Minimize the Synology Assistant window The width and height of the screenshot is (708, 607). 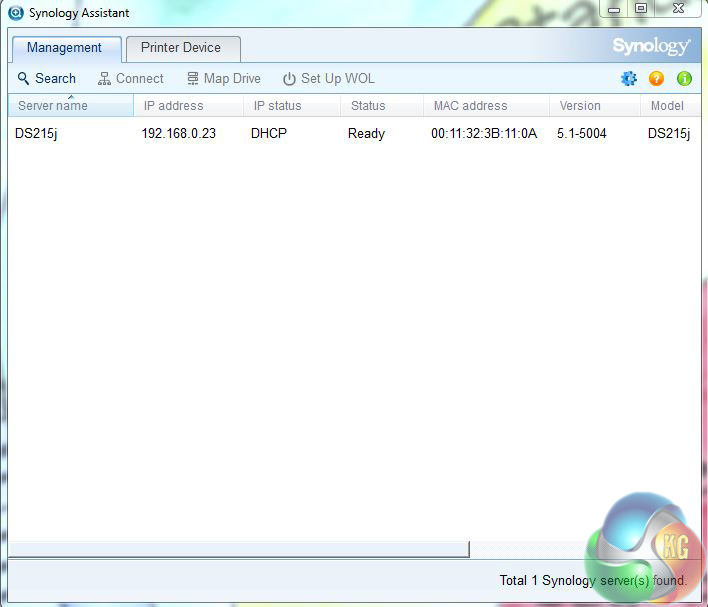614,9
